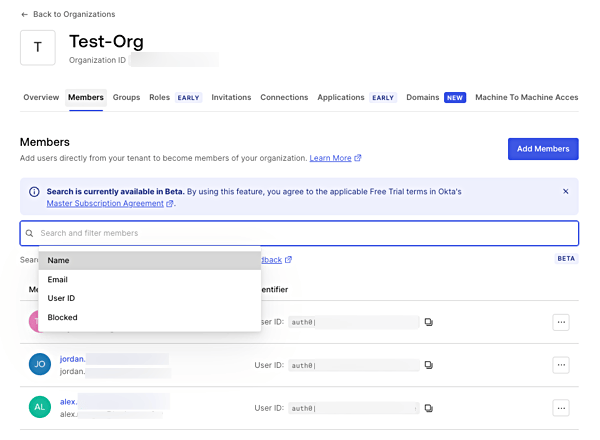This screenshot has width=600, height=440.
Task: Switch to the Roles tab
Action: [159, 97]
